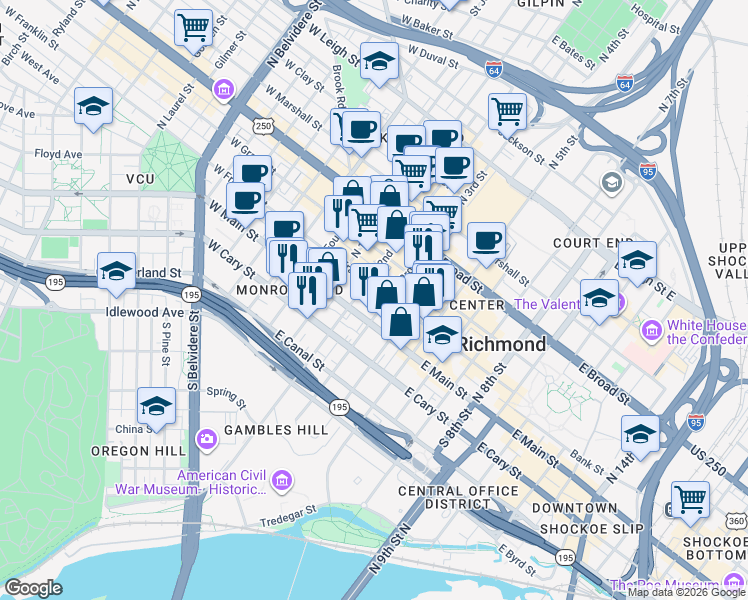
Task: Click the "S Belvidere St" label
Action: (x=193, y=351)
